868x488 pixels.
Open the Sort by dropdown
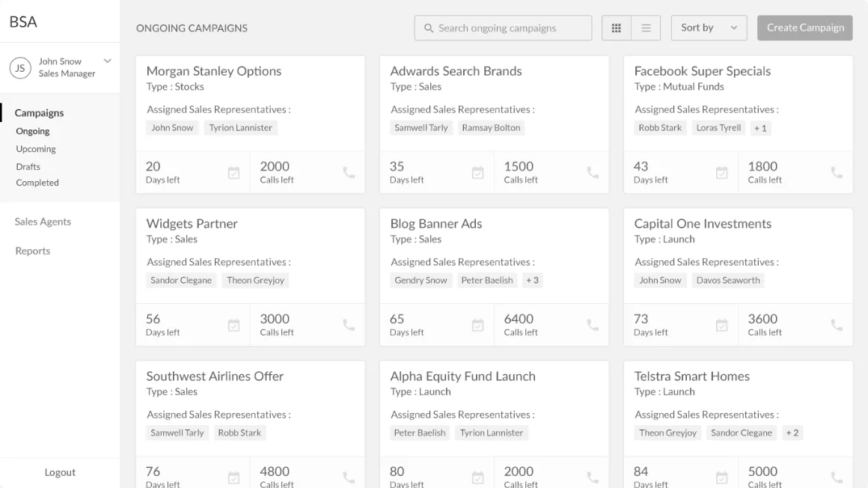tap(709, 28)
